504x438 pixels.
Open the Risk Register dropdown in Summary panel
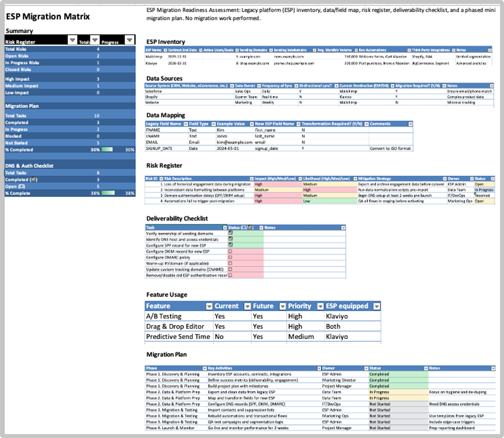pos(73,40)
